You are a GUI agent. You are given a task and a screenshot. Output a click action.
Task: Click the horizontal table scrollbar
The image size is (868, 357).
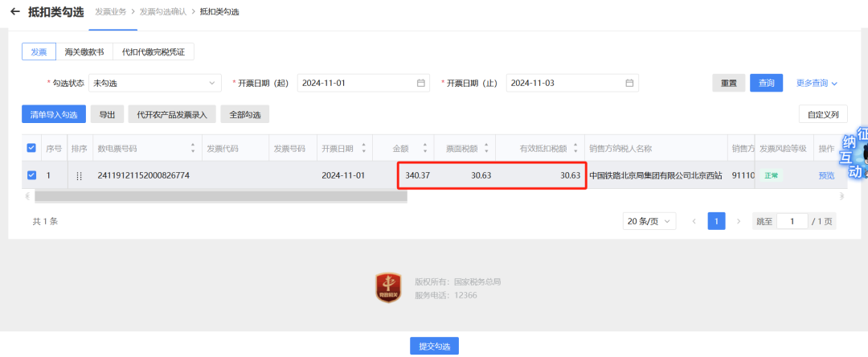[x=221, y=196]
